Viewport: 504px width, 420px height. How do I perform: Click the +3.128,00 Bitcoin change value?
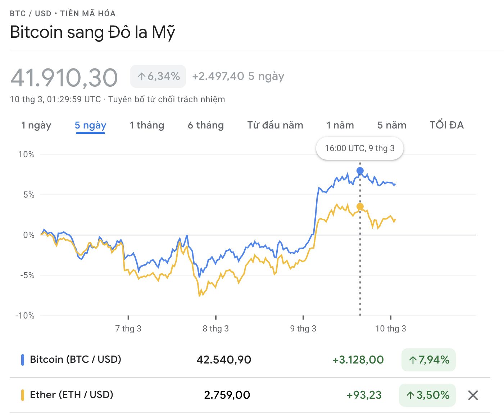(358, 360)
